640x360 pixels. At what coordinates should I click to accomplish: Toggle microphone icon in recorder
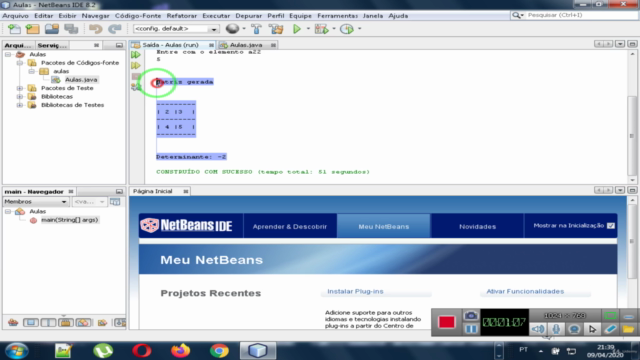[556, 329]
